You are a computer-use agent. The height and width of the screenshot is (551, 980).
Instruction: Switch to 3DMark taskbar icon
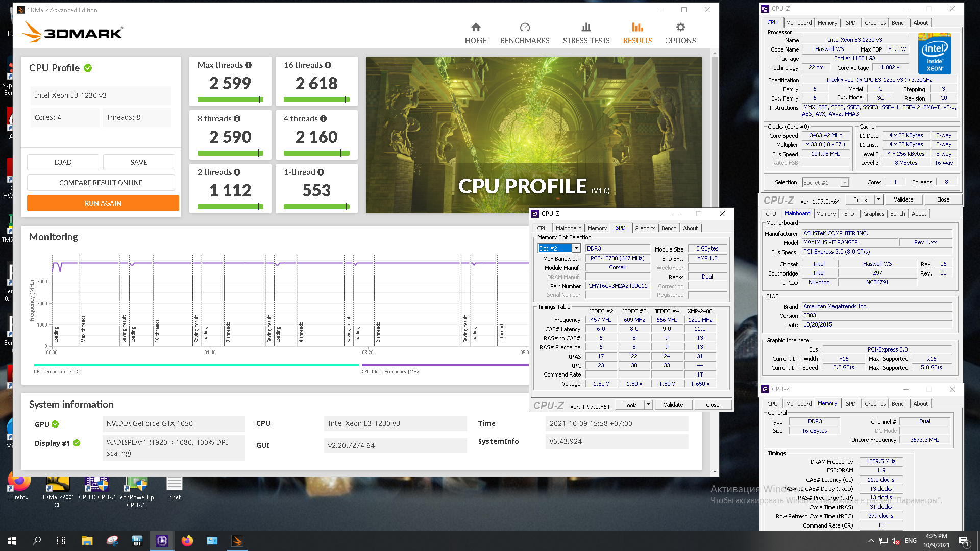[237, 541]
